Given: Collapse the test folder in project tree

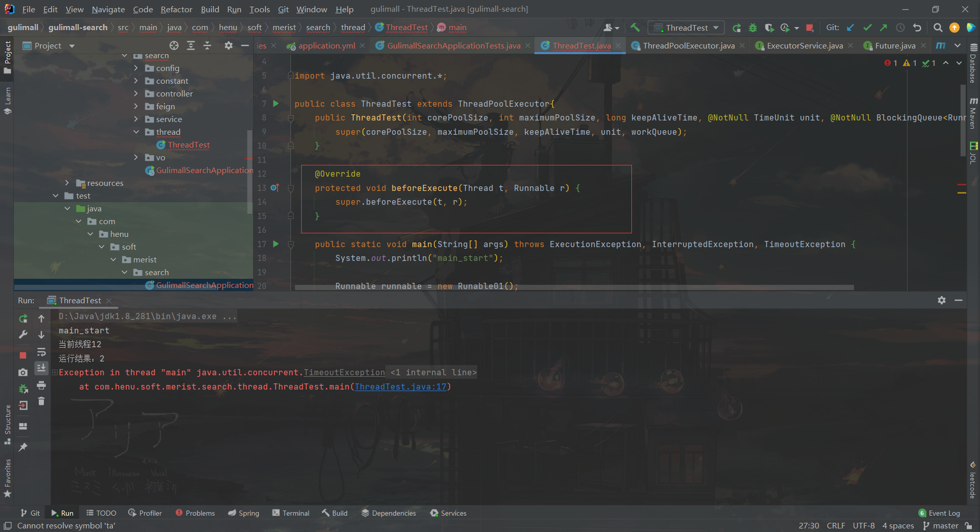Looking at the screenshot, I should [x=56, y=196].
